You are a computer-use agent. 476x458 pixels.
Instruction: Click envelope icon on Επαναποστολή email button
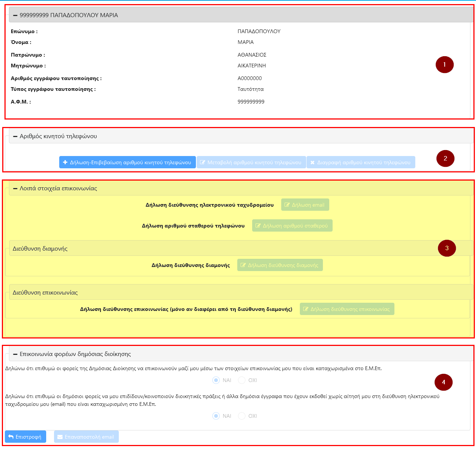point(60,437)
